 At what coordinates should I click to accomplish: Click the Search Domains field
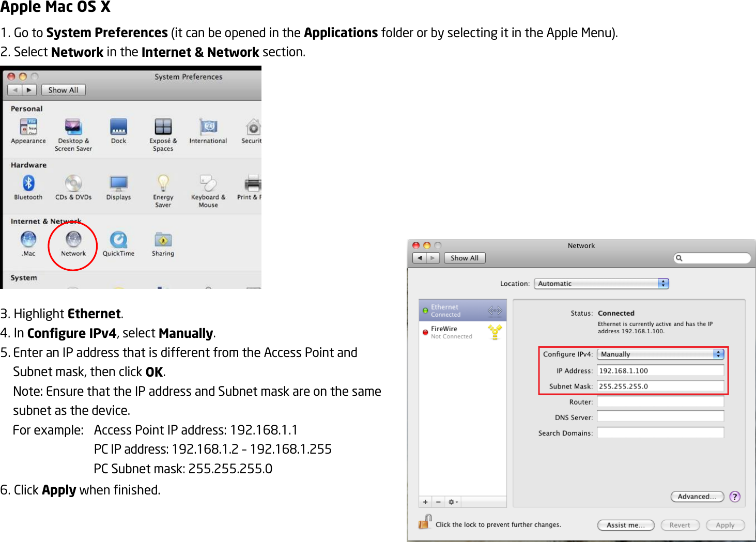pos(660,432)
